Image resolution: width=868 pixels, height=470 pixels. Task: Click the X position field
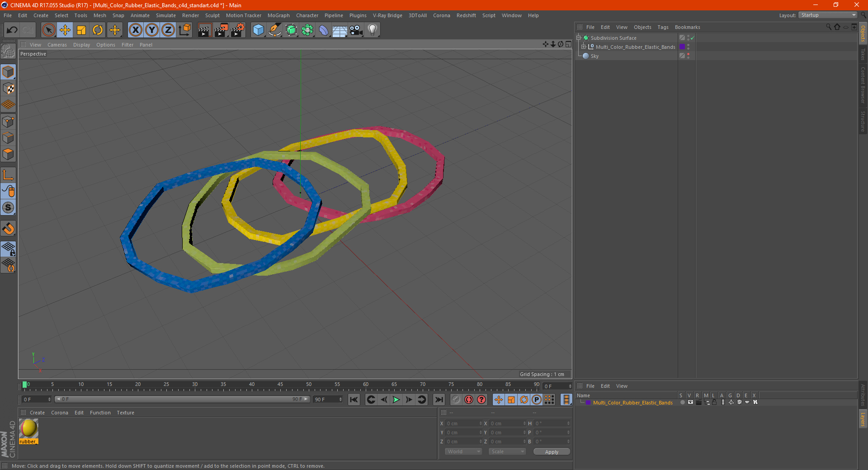(x=463, y=423)
